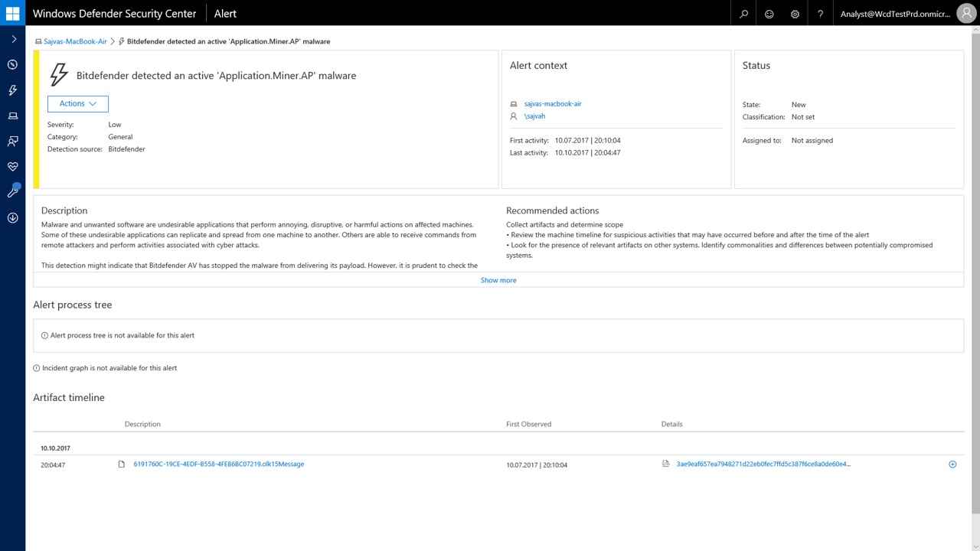Click the 'Not assigned' value in Status

pos(812,141)
